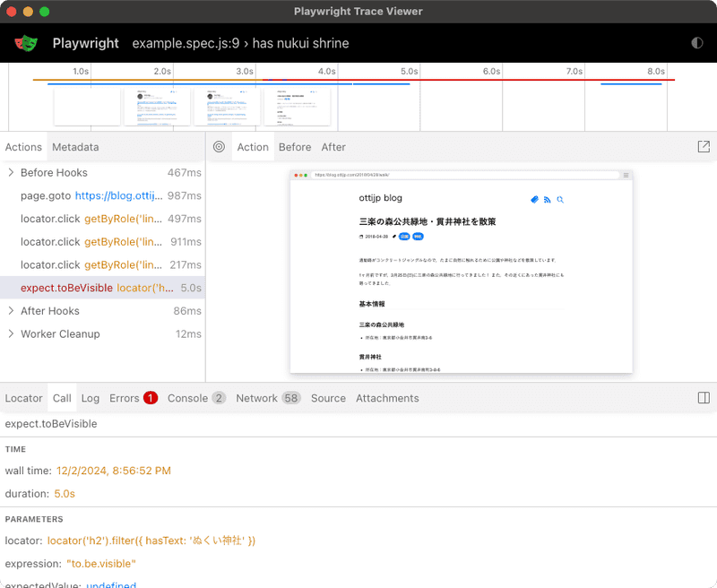717x588 pixels.
Task: Expand the After Hooks row
Action: pyautogui.click(x=11, y=310)
